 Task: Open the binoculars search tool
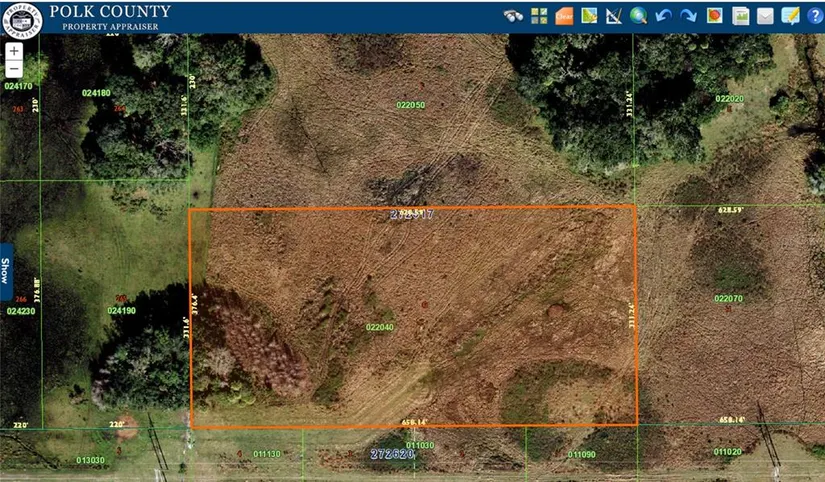[514, 16]
